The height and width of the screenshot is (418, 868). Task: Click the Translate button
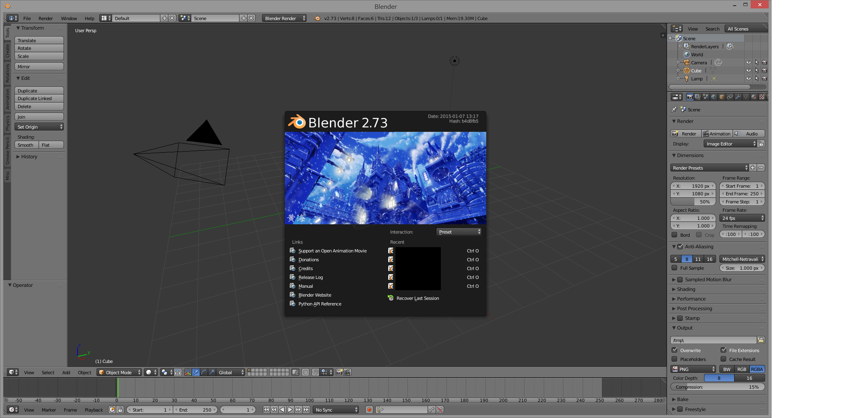coord(39,40)
